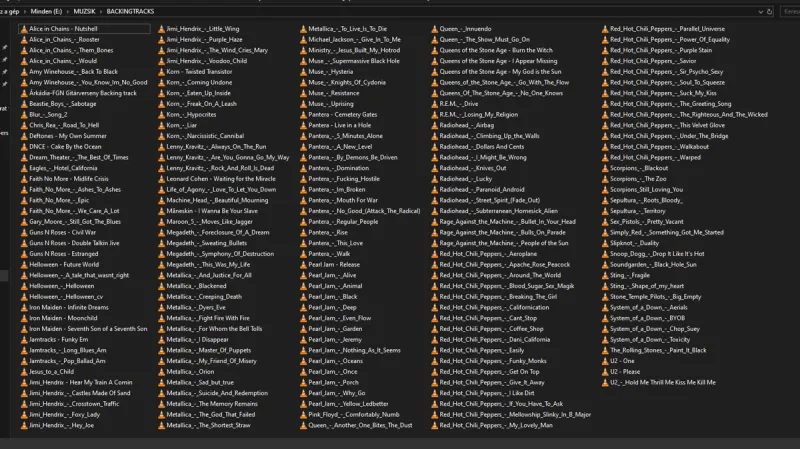Click VLC icon beside Maroon_5_-_Moves_Like_Jagger
The height and width of the screenshot is (449, 800).
[161, 222]
